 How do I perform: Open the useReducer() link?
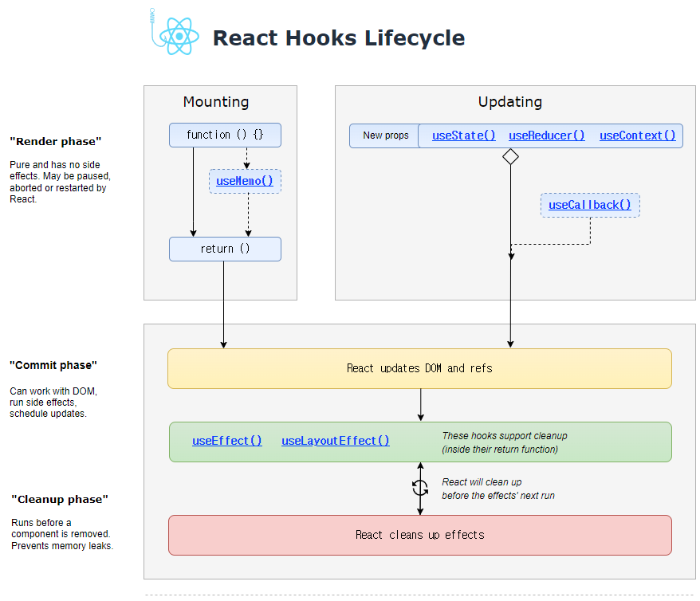(x=546, y=136)
